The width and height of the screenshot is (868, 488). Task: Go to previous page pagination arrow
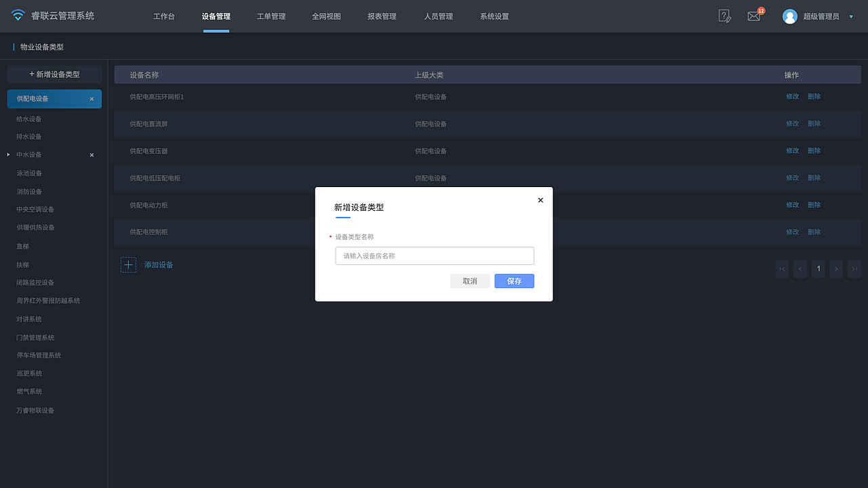pyautogui.click(x=800, y=269)
